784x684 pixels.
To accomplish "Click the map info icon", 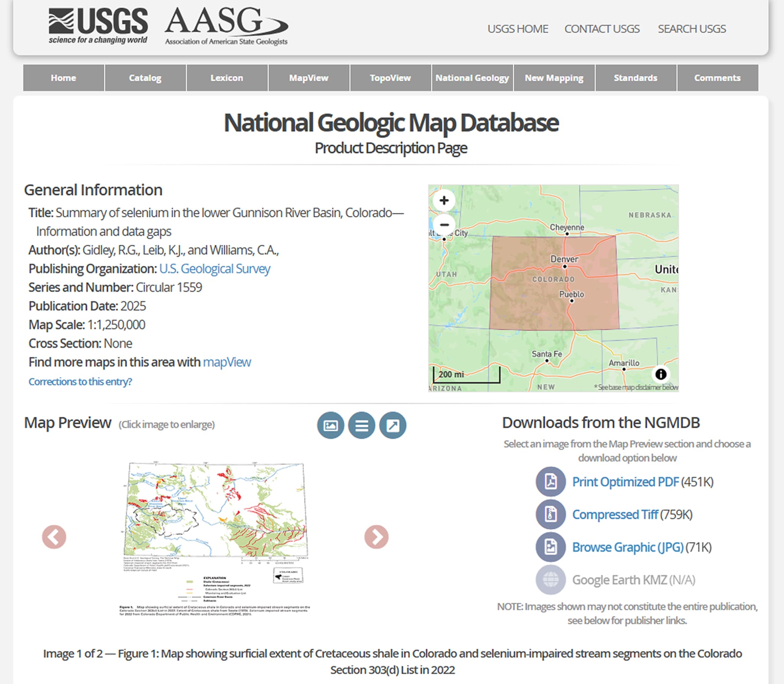I will click(661, 374).
